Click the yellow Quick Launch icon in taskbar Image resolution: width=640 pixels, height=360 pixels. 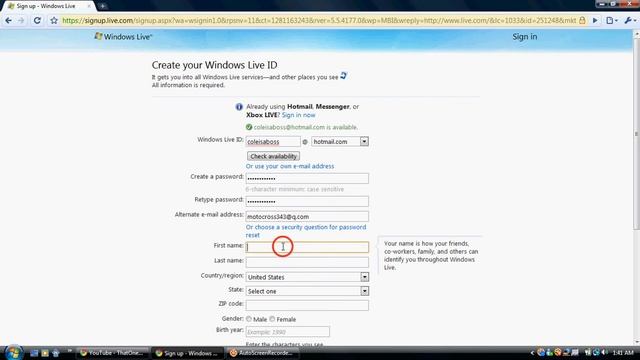click(45, 353)
